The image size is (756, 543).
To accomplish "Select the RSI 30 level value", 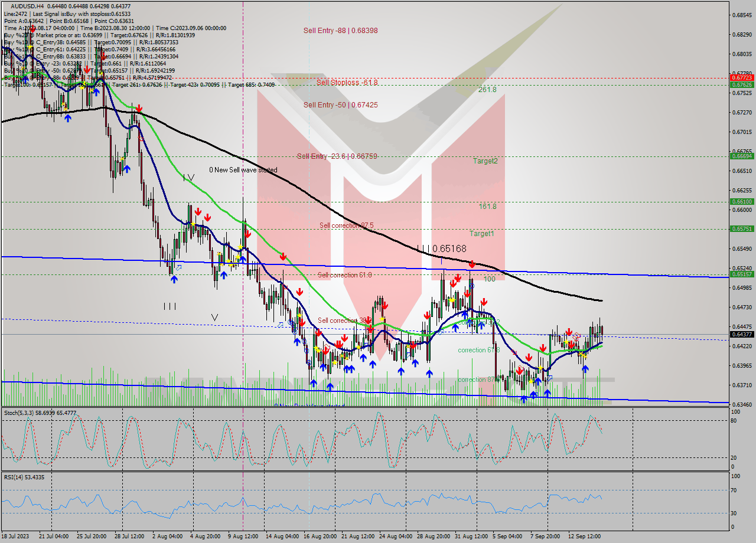I will (x=735, y=513).
